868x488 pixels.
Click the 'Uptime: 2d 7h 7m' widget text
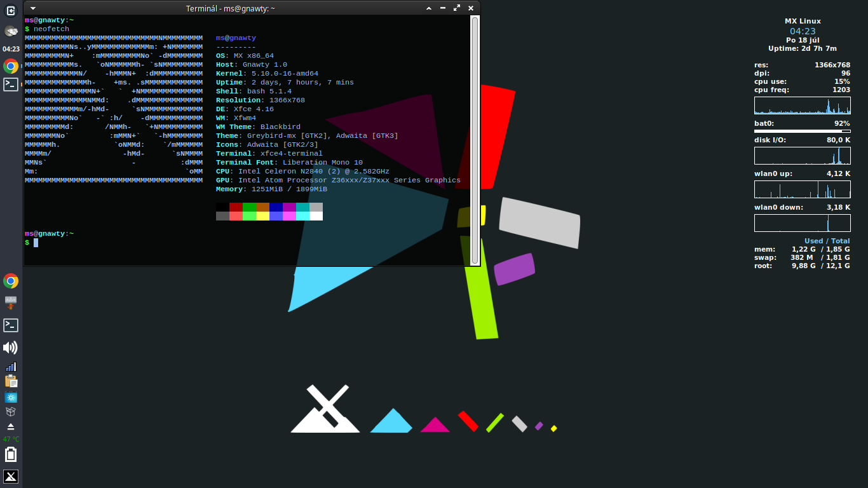803,48
